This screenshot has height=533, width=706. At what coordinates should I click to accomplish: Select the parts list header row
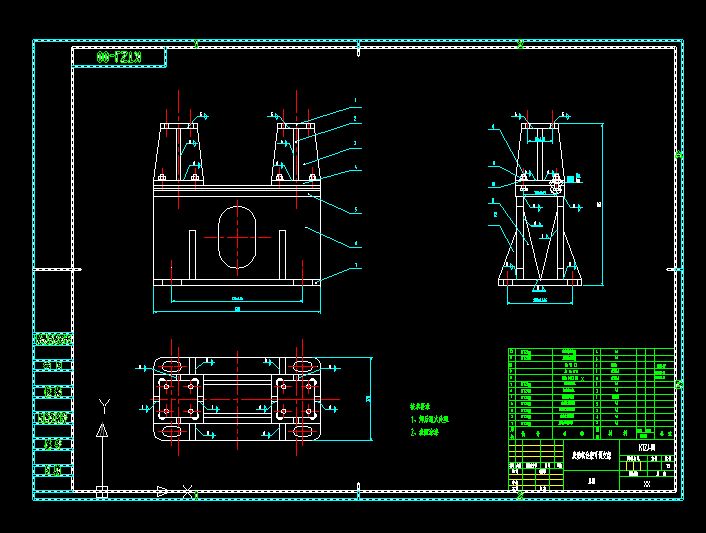tap(591, 433)
